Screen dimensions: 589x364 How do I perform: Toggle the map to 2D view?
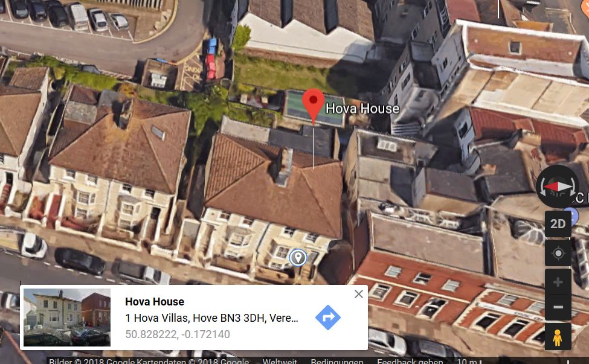pyautogui.click(x=558, y=224)
